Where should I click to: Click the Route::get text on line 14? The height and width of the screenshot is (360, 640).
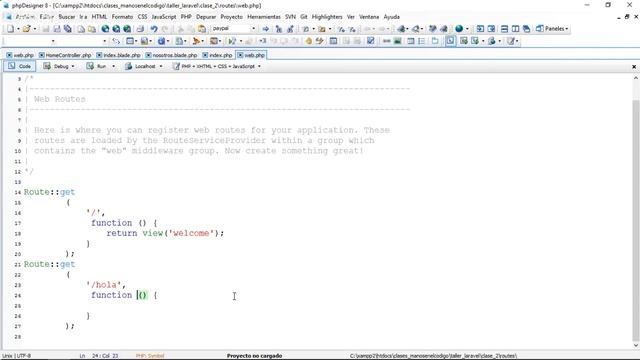point(49,192)
